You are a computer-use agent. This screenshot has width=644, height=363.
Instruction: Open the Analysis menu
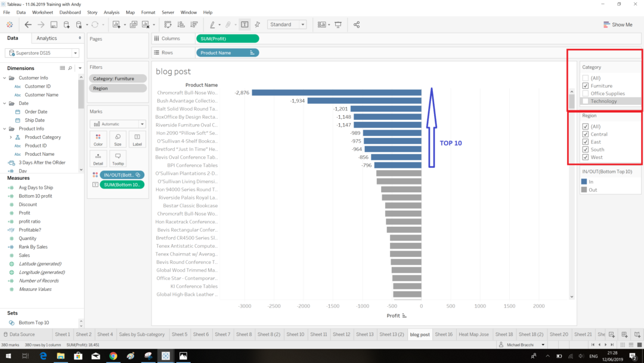(x=112, y=12)
